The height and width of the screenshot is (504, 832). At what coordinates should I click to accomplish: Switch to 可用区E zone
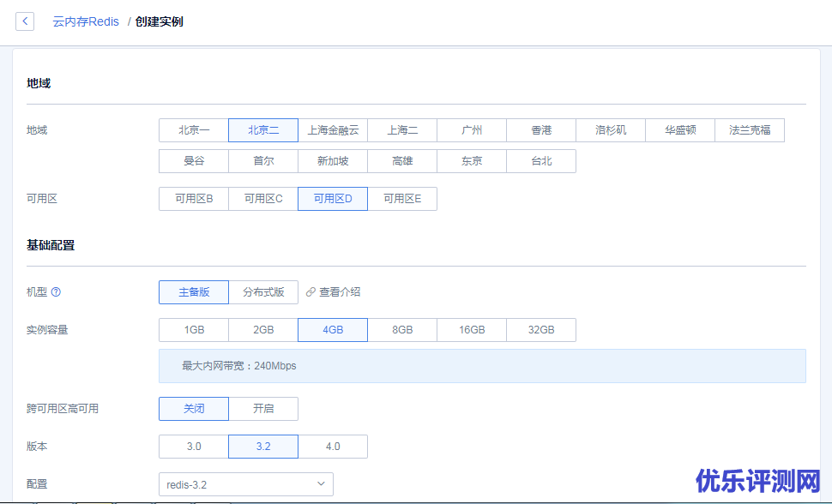402,199
